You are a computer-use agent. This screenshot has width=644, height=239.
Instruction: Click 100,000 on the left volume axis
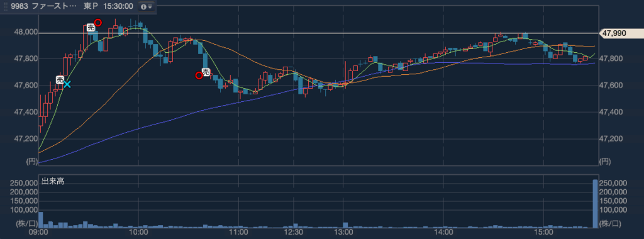coord(24,210)
